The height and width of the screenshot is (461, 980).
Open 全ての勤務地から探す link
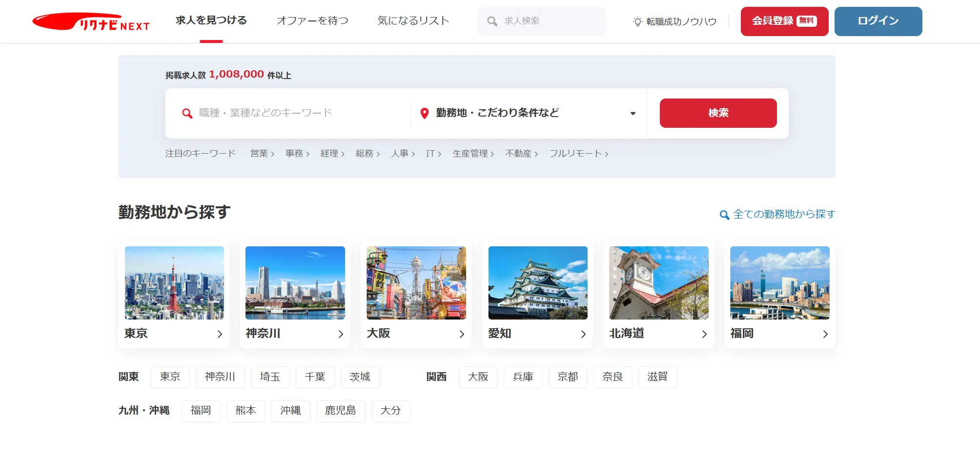click(x=777, y=215)
